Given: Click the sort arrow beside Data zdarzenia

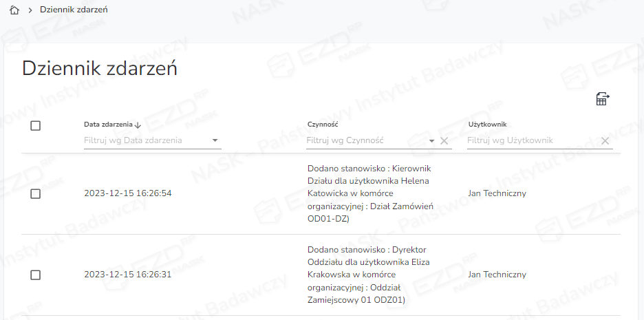Looking at the screenshot, I should (x=138, y=125).
